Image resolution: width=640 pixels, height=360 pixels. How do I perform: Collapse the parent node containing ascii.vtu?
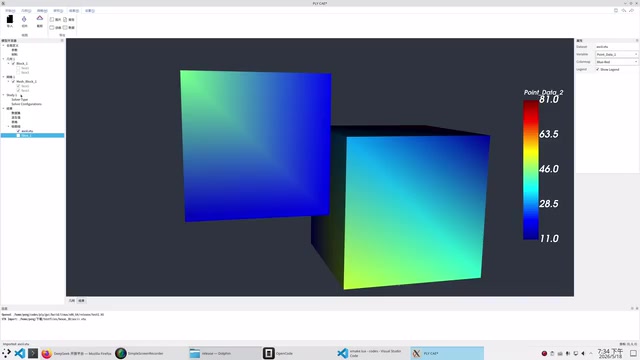click(8, 127)
